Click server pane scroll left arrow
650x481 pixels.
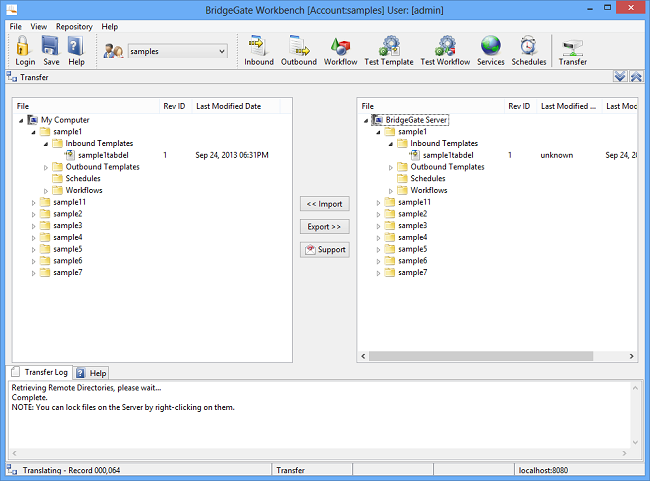point(363,356)
